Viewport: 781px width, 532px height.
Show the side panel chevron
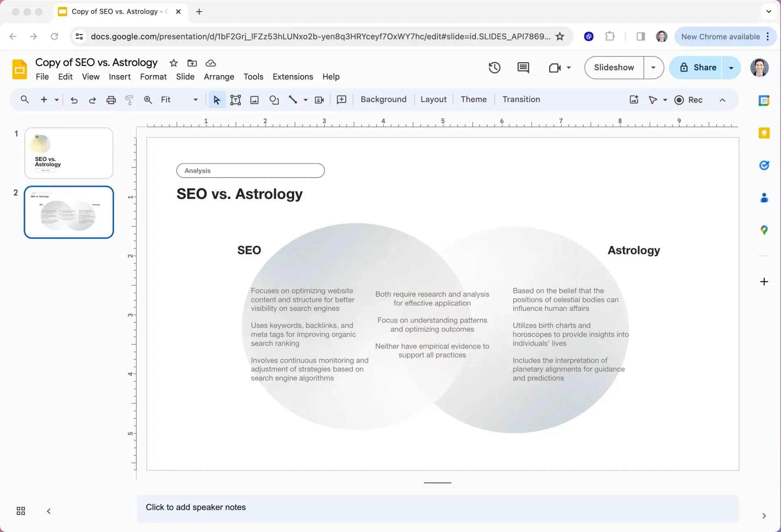click(x=764, y=515)
